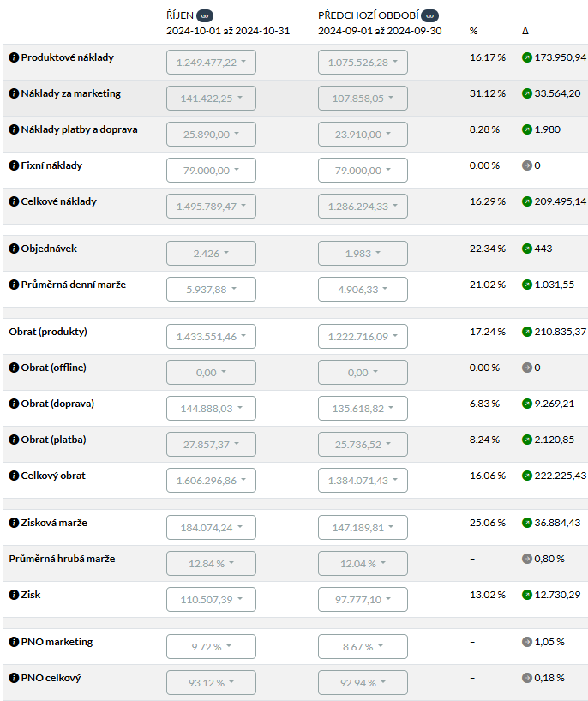Click the link icon beside PŘEDCHOZÍ OBDOBÍ

tap(429, 15)
